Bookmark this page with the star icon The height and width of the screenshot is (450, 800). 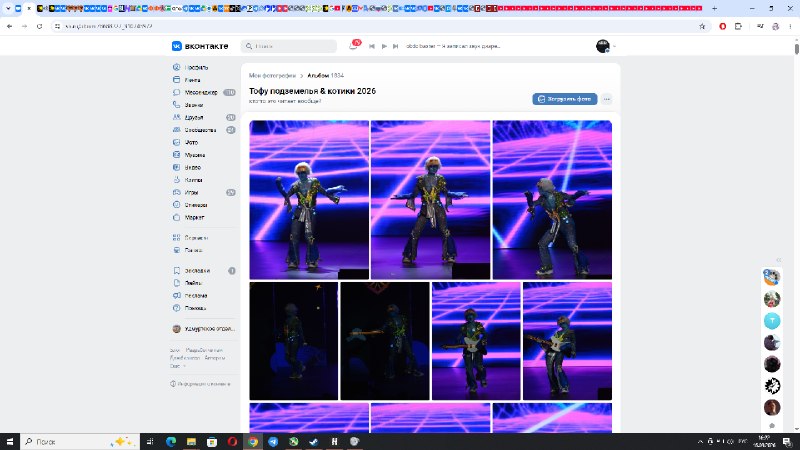pyautogui.click(x=702, y=26)
